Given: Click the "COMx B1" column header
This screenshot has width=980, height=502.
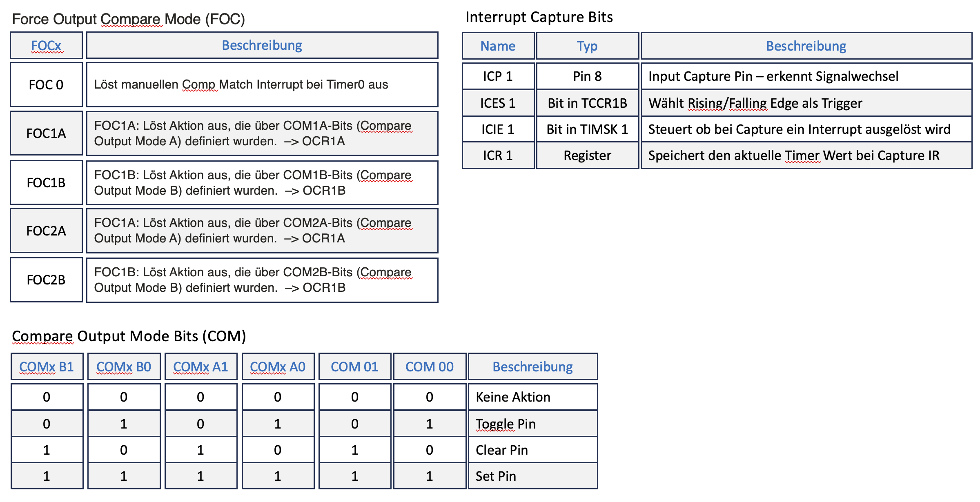Looking at the screenshot, I should click(47, 367).
